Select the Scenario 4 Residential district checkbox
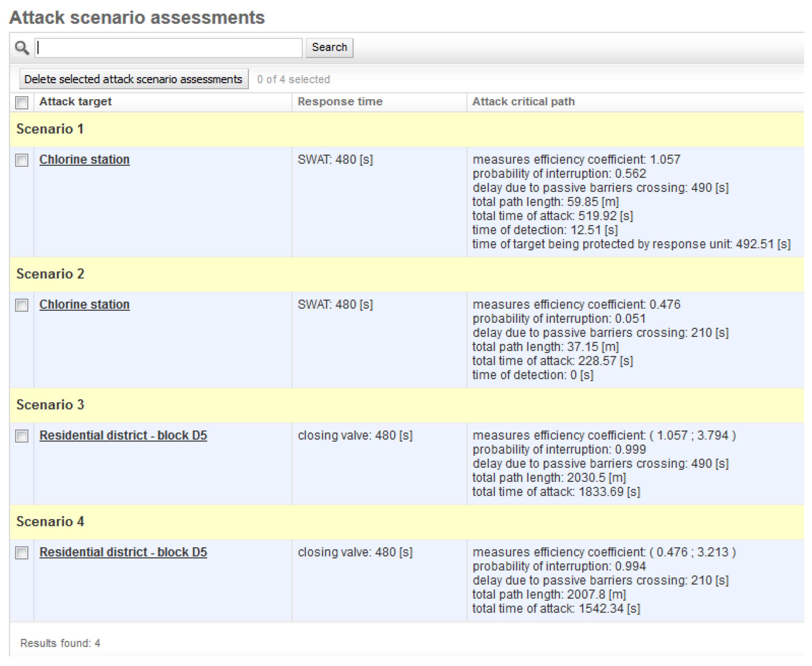 [x=22, y=552]
